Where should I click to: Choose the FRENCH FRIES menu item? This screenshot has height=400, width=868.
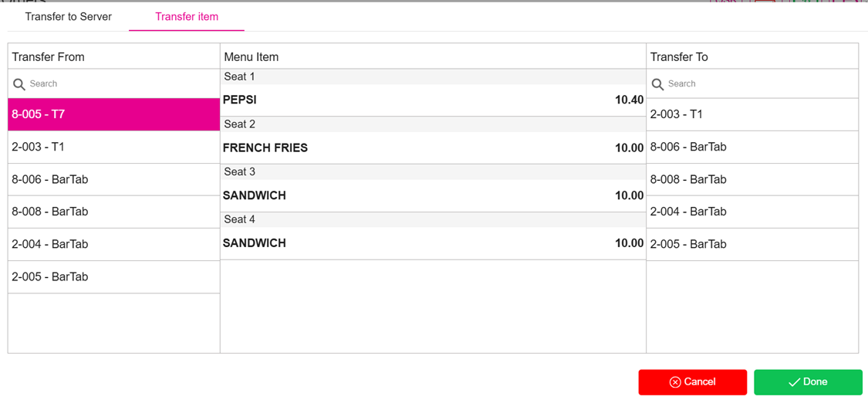[432, 148]
